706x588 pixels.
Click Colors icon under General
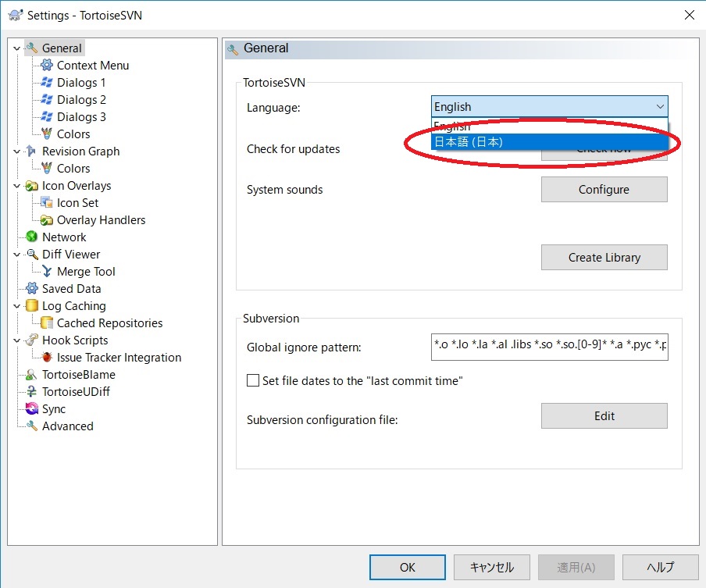coord(47,134)
